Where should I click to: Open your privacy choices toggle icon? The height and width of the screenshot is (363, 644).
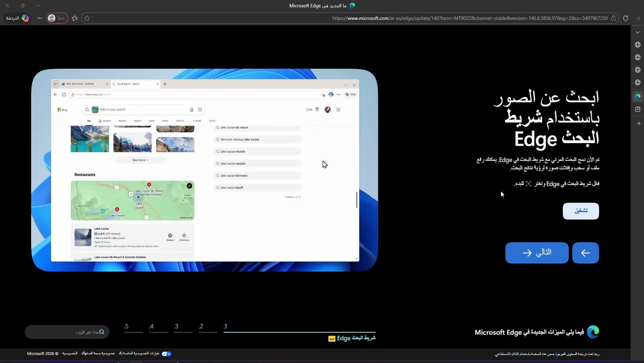[x=167, y=354]
